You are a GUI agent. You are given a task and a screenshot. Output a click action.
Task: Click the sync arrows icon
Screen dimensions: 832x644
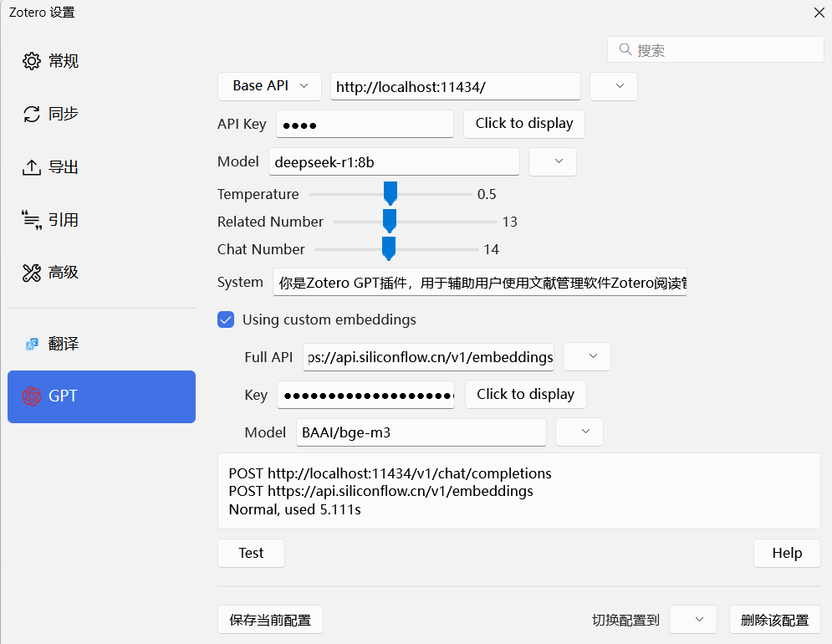point(31,114)
